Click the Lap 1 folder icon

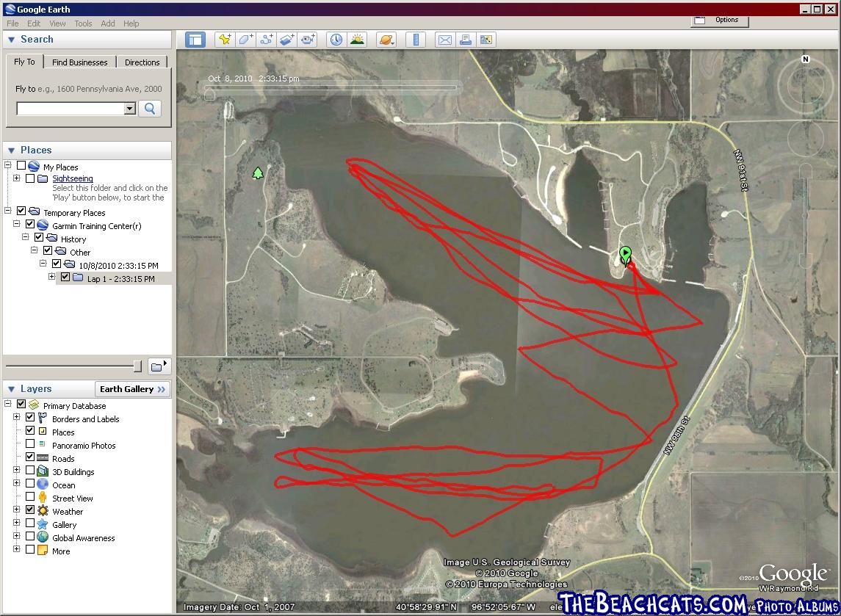pyautogui.click(x=78, y=278)
